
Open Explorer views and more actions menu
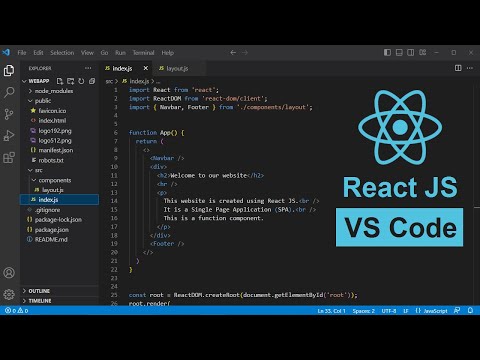tap(88, 68)
